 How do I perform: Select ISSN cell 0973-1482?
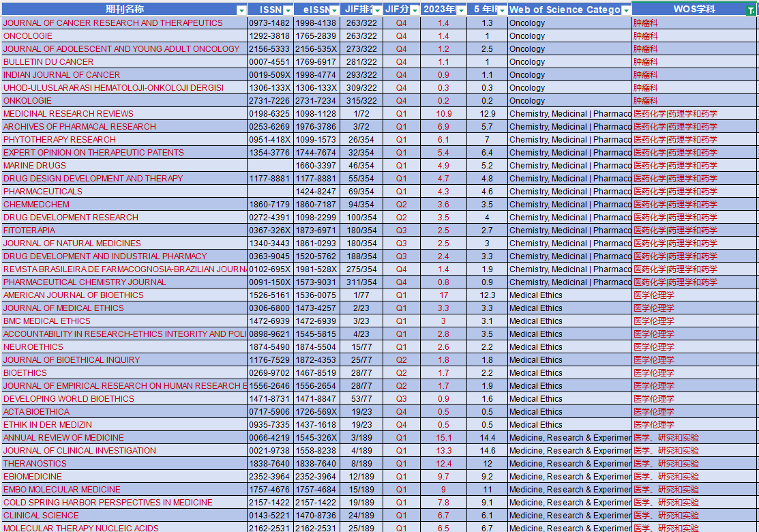[x=270, y=23]
